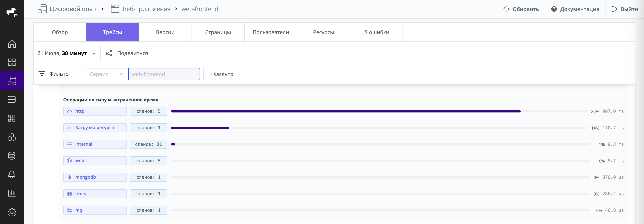644x224 pixels.
Task: Switch to the Версии tab
Action: click(x=165, y=32)
